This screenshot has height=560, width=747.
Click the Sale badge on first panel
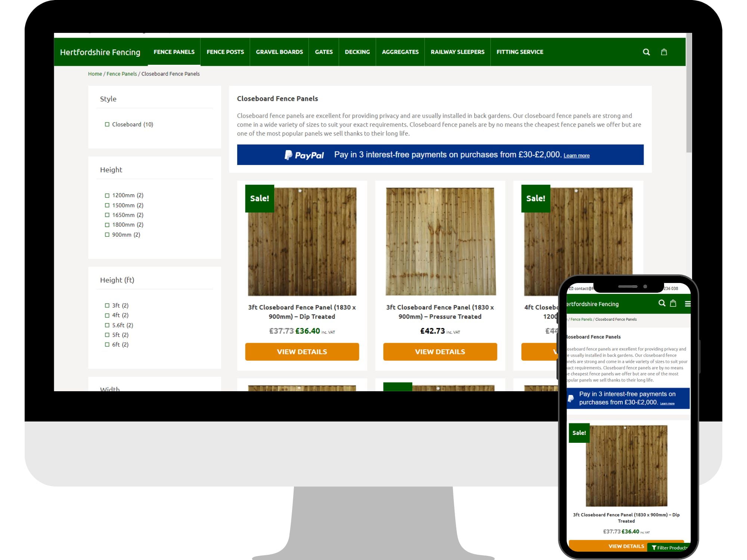[259, 197]
